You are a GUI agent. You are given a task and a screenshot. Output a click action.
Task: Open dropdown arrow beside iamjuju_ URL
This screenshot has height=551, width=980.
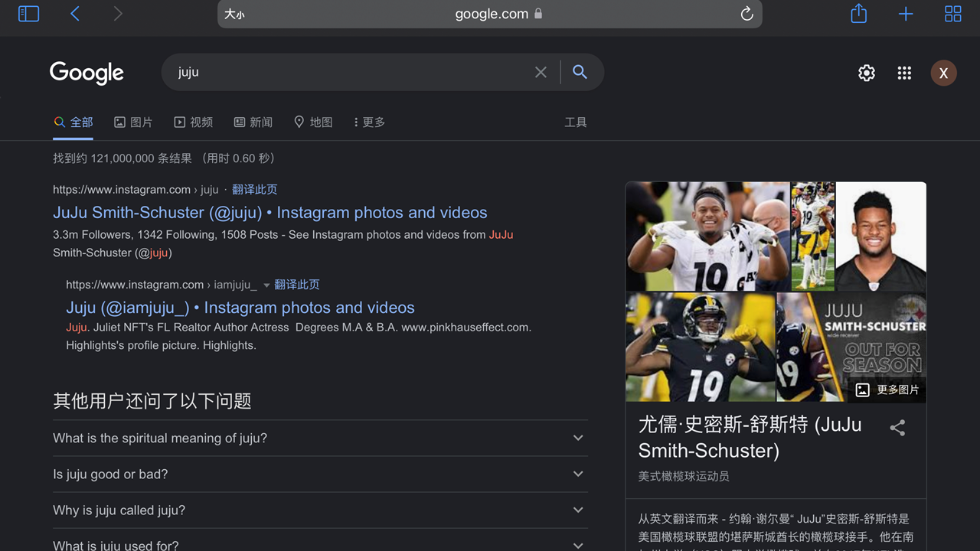tap(266, 285)
